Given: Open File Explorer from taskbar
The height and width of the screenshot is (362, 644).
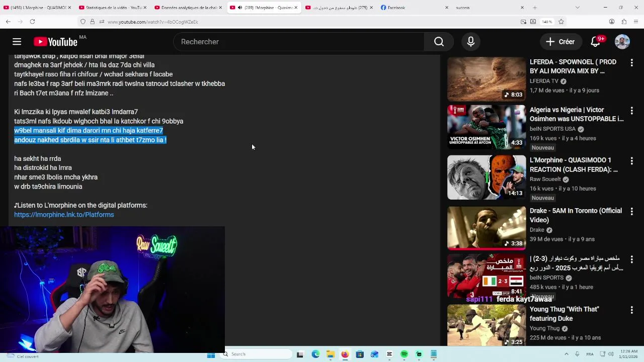Looking at the screenshot, I should 331,354.
